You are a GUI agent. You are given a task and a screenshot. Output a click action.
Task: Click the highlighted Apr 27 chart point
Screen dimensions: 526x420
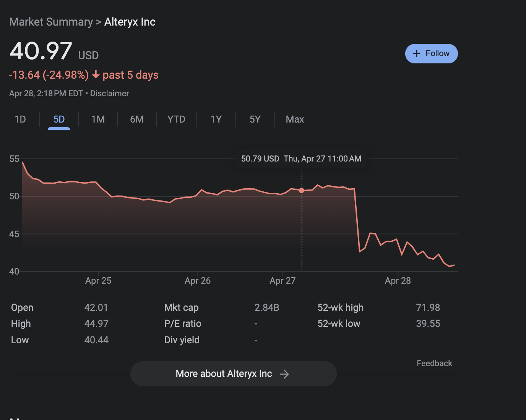point(302,190)
